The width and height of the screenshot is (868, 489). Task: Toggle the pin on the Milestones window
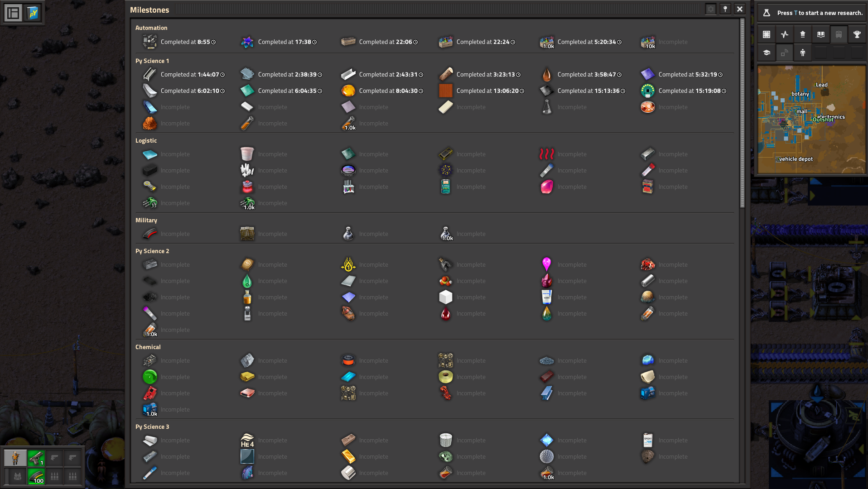[x=725, y=9]
